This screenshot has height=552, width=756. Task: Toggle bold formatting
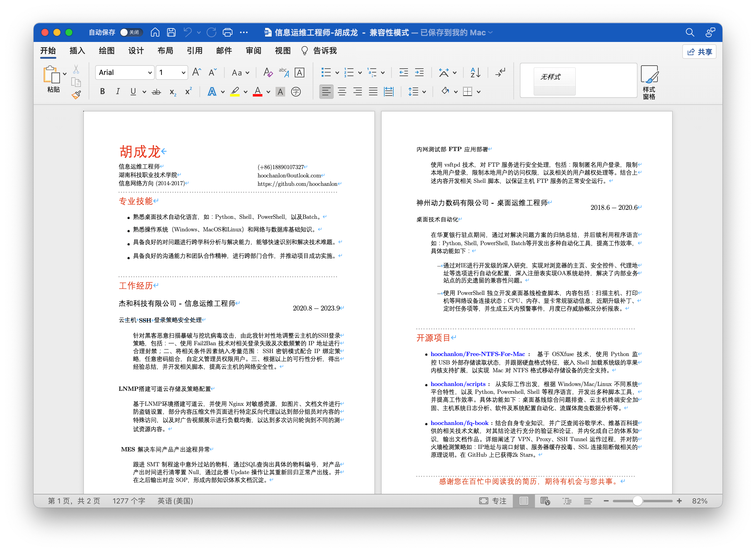[102, 92]
